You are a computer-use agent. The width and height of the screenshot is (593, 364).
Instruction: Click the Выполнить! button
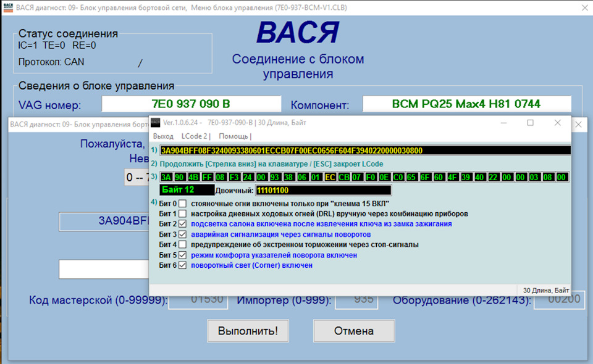[x=248, y=331]
